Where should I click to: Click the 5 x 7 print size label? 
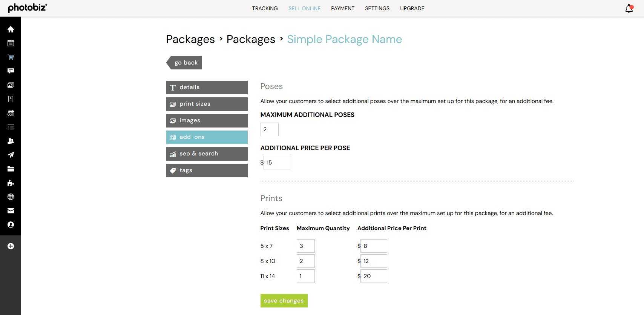[x=267, y=246]
